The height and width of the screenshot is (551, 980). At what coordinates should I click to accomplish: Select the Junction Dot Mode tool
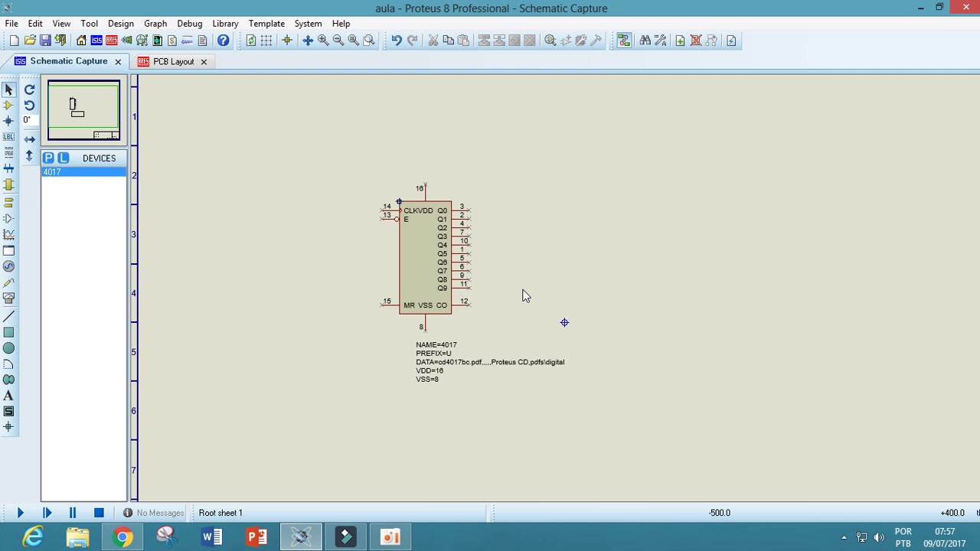pos(9,121)
